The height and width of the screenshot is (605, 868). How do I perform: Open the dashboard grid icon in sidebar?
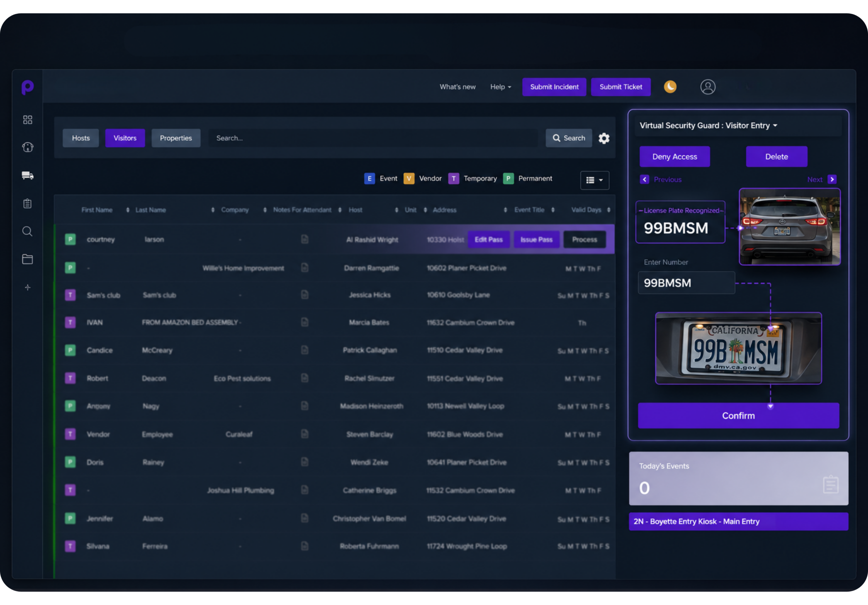(x=27, y=120)
